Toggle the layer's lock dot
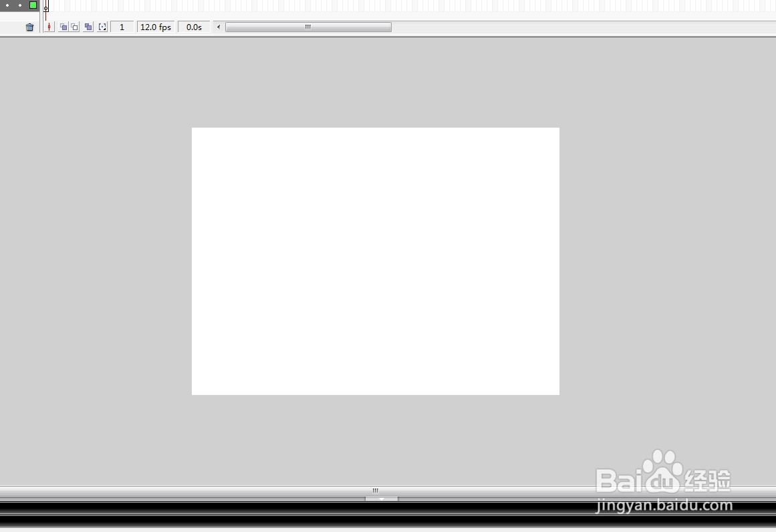 coord(20,5)
